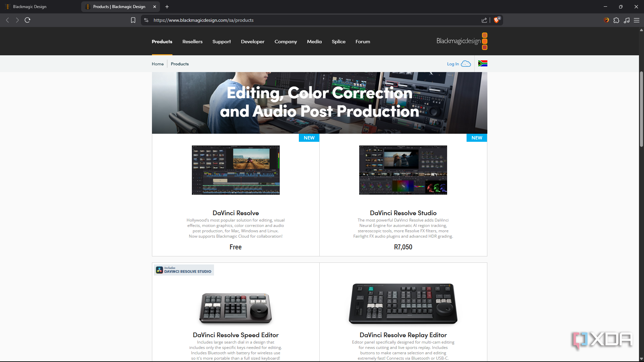The image size is (644, 362).
Task: Open the DaVinci Resolve Studio screenshot thumbnail
Action: point(403,170)
